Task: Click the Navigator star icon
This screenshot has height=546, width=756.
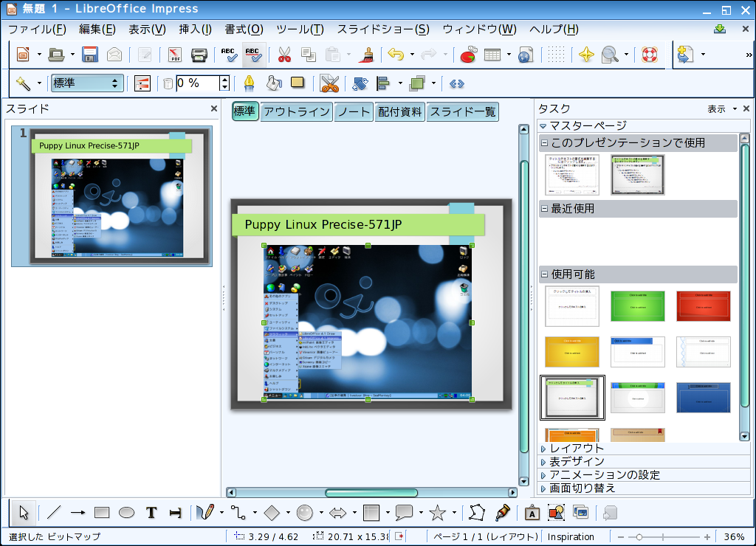Action: point(586,55)
